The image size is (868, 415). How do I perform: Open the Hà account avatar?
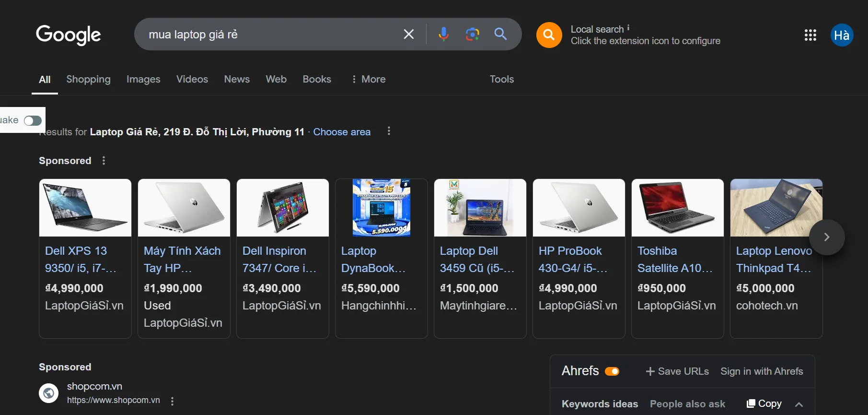point(842,35)
